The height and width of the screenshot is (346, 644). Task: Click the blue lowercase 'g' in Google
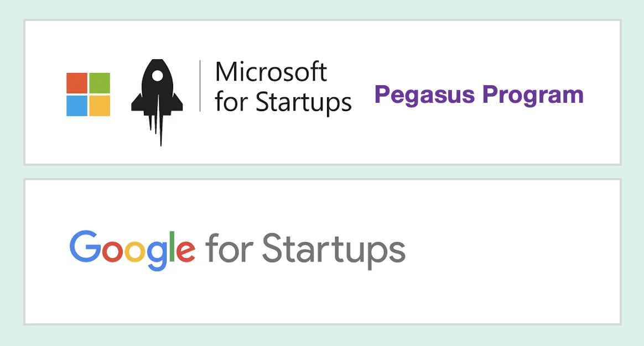tap(158, 255)
